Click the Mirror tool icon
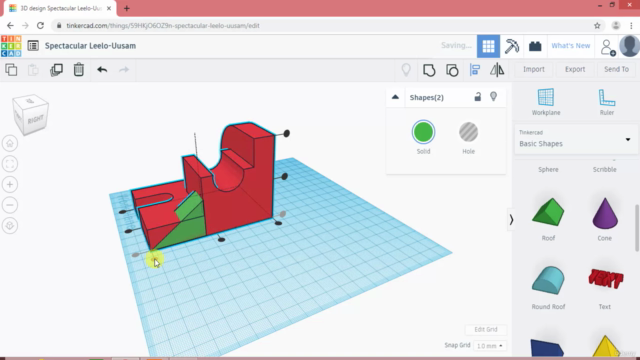Screen dimensions: 640x360 (497, 70)
